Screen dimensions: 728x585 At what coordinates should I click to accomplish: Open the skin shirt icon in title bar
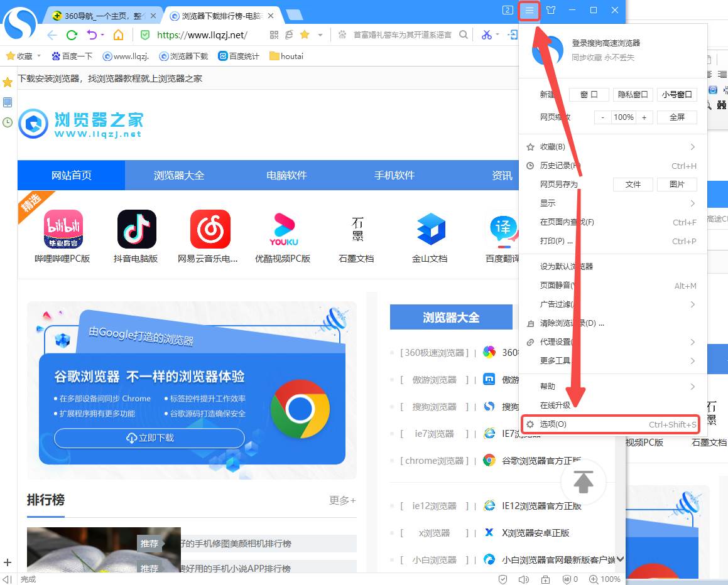[x=551, y=10]
